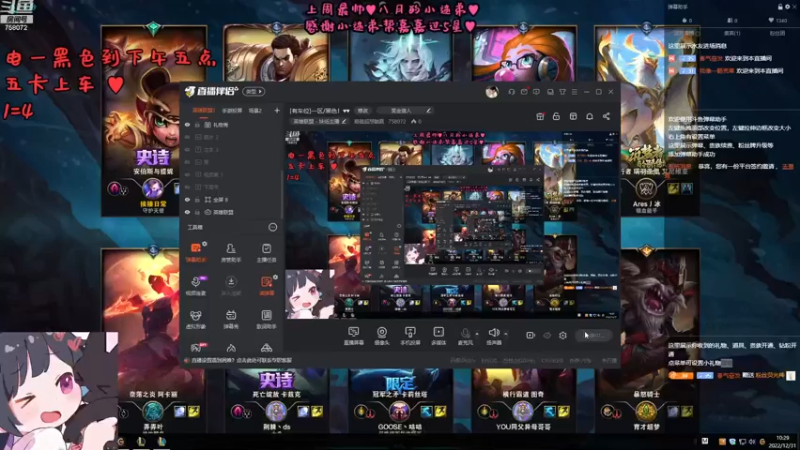Add a 直播屏幕 screen capture source
Image resolution: width=800 pixels, height=450 pixels.
point(354,336)
